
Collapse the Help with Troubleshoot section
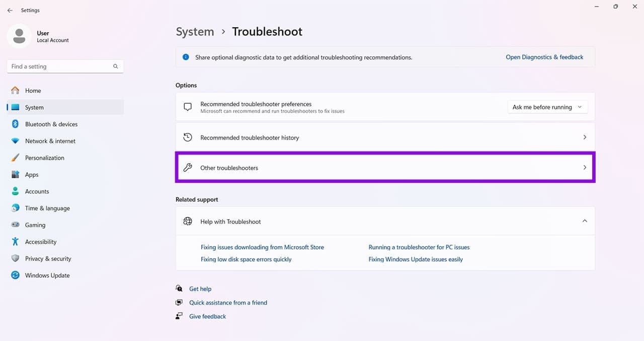pos(585,221)
